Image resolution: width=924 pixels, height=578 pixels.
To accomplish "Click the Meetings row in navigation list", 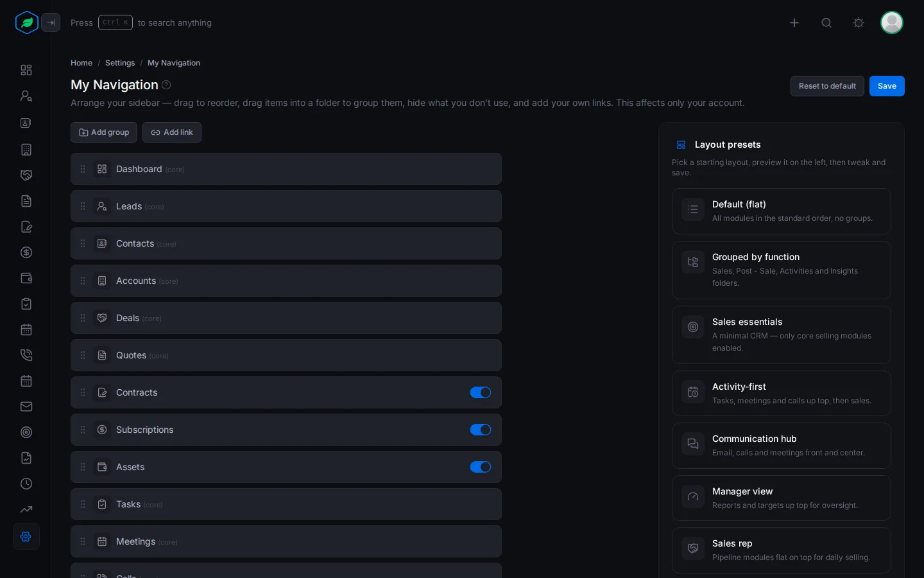I will click(x=286, y=541).
